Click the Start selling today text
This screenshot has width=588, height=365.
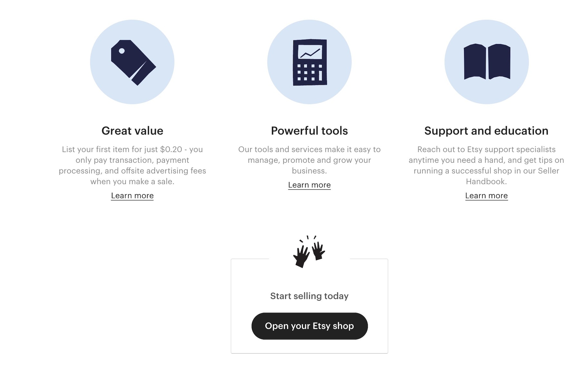pos(309,296)
